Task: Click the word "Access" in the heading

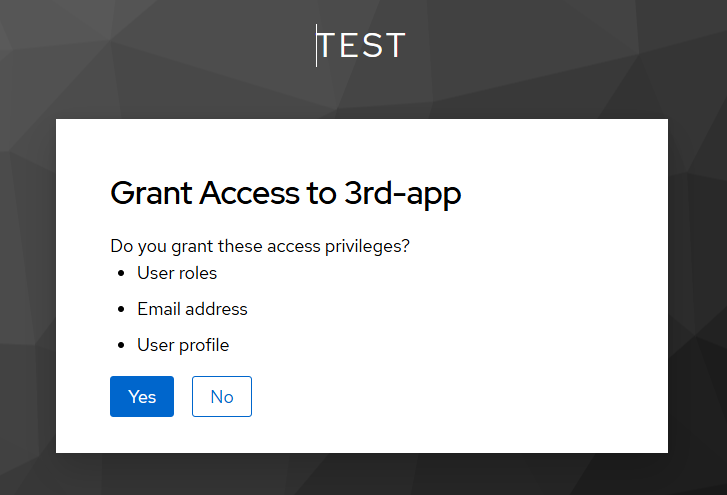Action: tap(249, 192)
